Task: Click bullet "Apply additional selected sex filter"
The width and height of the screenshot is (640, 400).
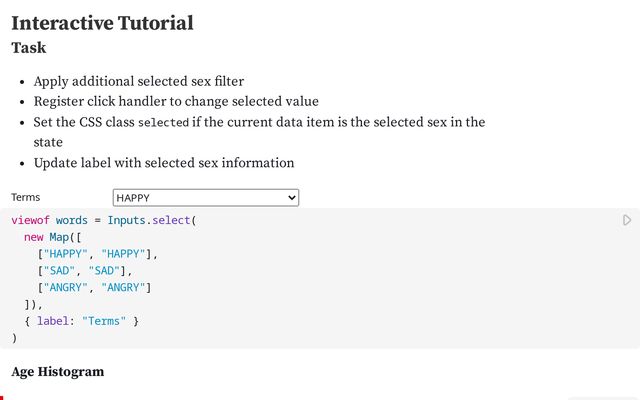Action: 138,81
